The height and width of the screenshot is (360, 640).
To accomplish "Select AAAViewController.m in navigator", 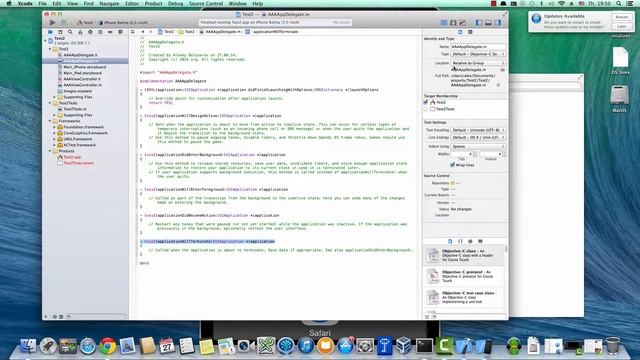I will pyautogui.click(x=82, y=85).
